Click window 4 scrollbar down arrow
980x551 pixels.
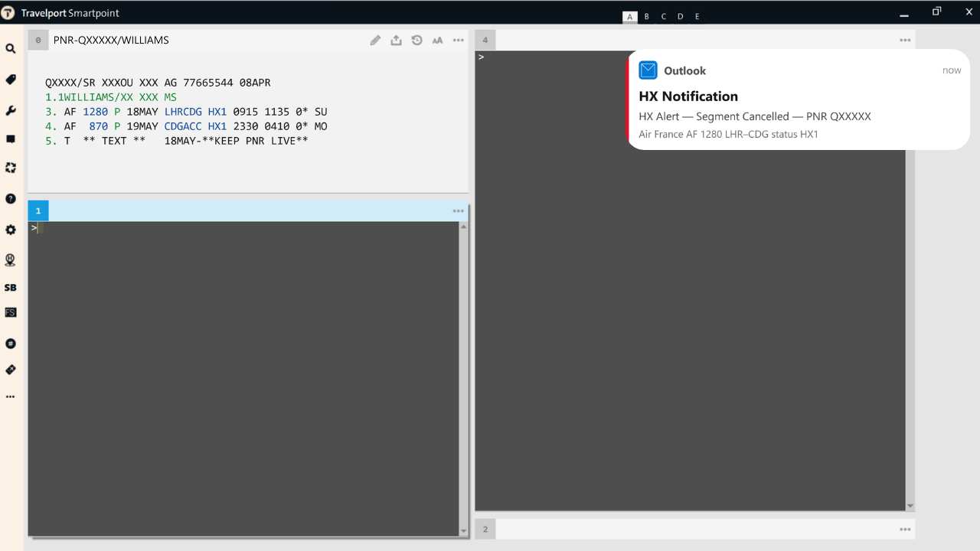910,506
